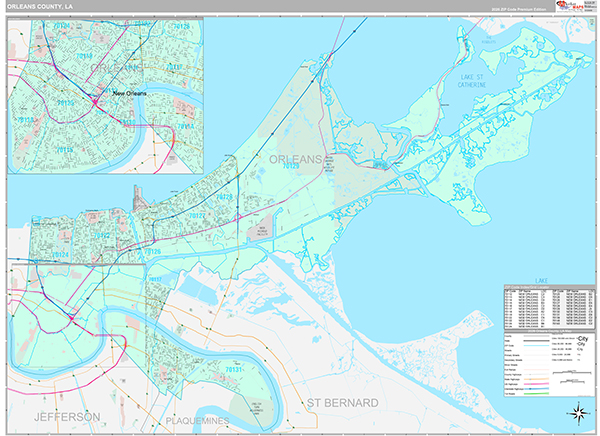Click the New Orleans city marker in inset
The height and width of the screenshot is (436, 600).
[x=95, y=101]
